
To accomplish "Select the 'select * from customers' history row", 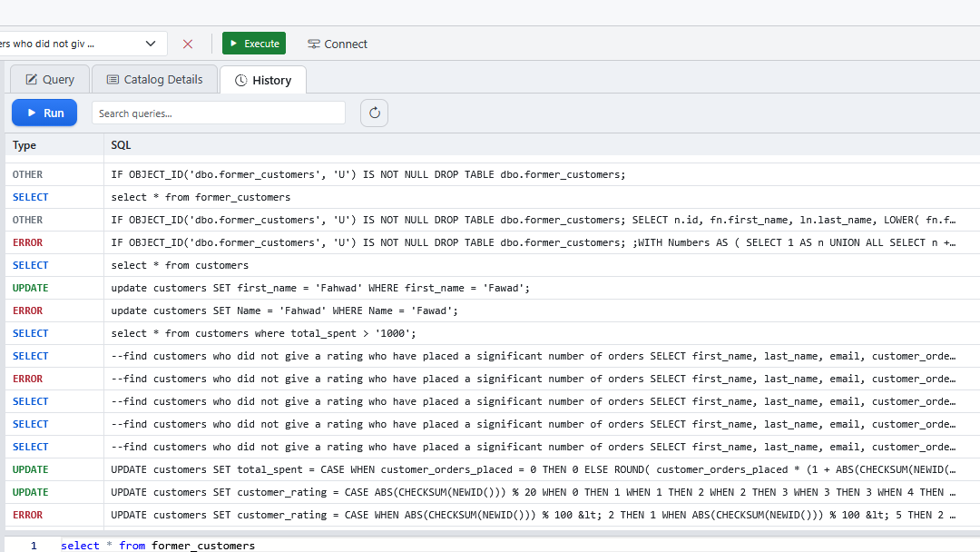I will pyautogui.click(x=493, y=265).
